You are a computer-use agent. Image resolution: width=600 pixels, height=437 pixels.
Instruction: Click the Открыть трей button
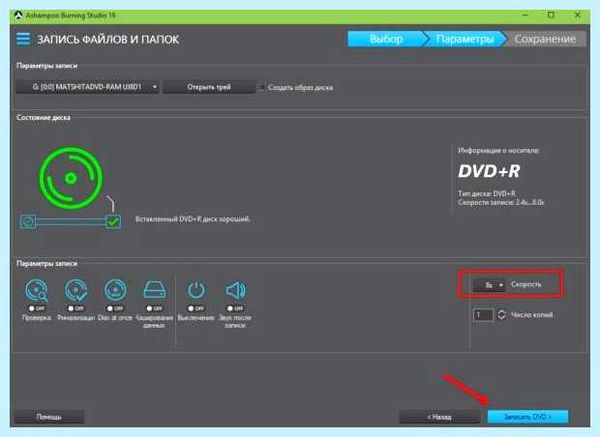[209, 87]
